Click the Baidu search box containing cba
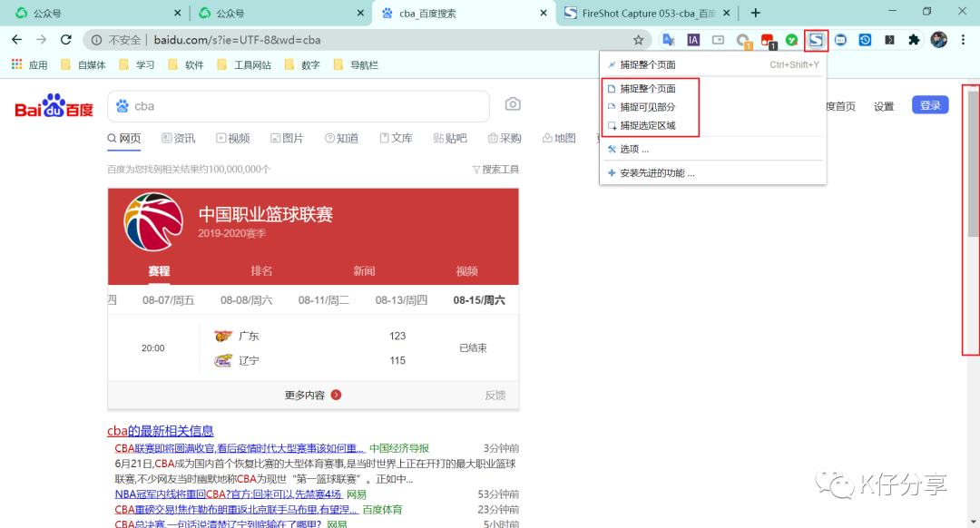The height and width of the screenshot is (528, 980). point(299,106)
